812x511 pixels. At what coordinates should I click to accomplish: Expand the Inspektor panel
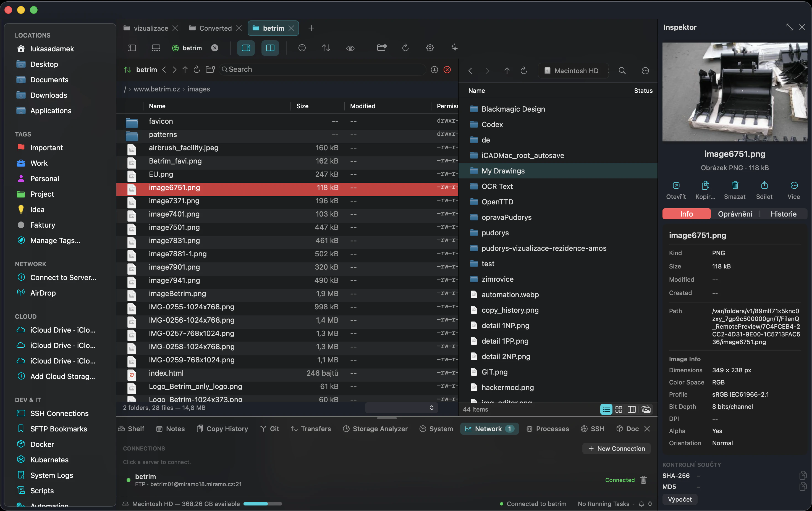(789, 27)
